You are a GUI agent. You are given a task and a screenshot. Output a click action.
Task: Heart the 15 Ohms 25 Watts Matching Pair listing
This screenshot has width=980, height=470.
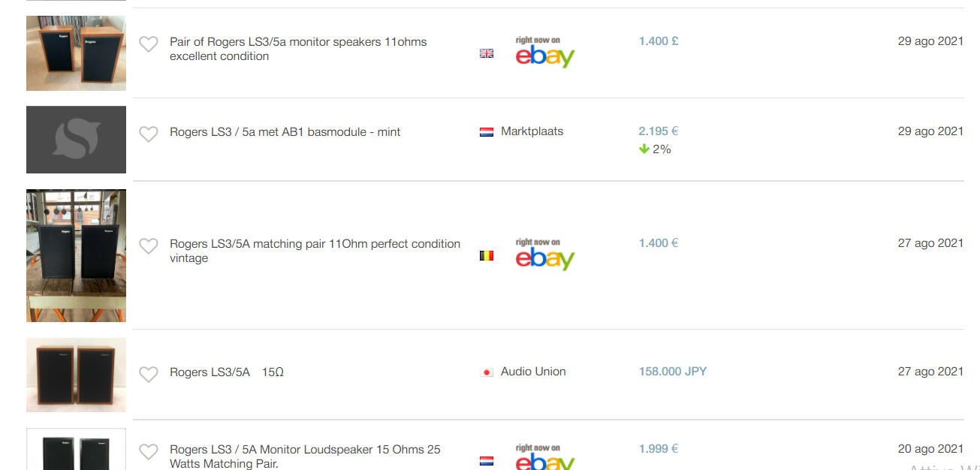coord(149,451)
